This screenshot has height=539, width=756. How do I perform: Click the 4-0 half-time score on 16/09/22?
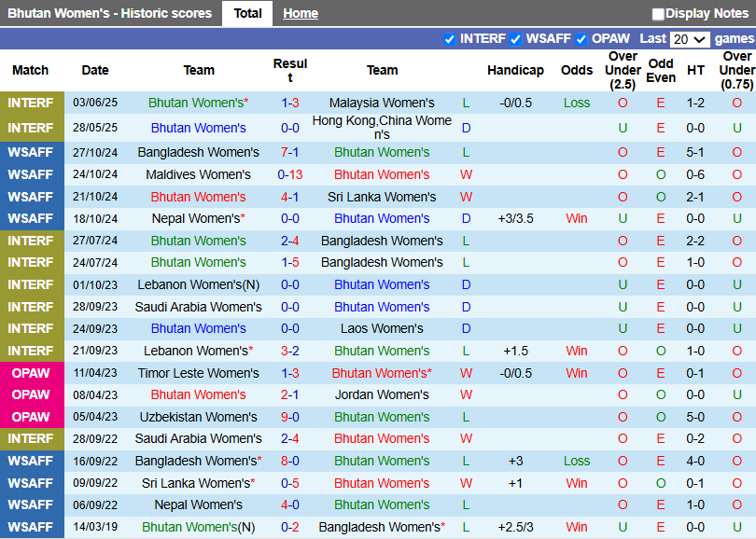695,461
